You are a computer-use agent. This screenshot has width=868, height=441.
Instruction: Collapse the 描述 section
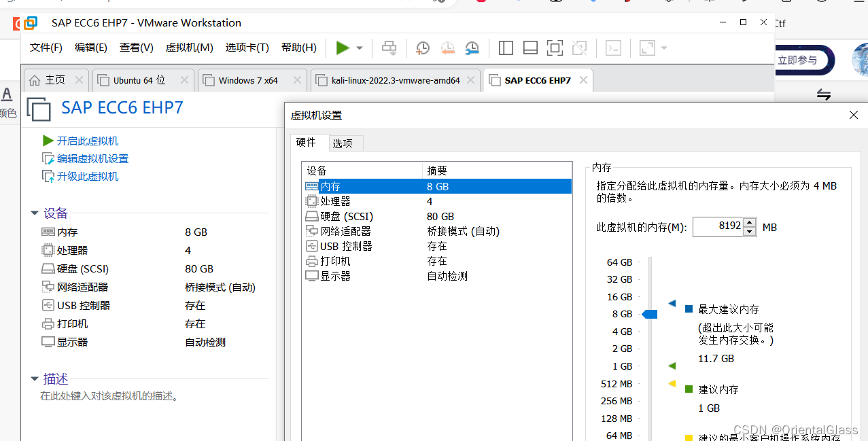[35, 379]
